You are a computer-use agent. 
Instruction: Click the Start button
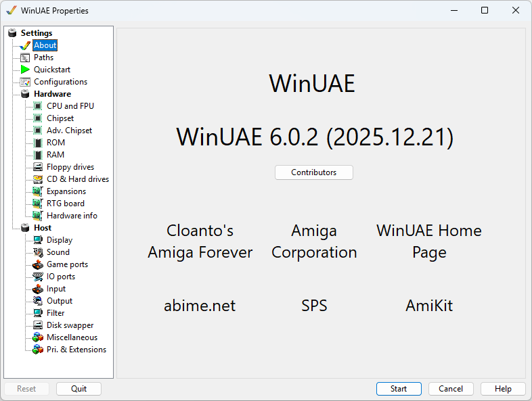click(x=399, y=388)
